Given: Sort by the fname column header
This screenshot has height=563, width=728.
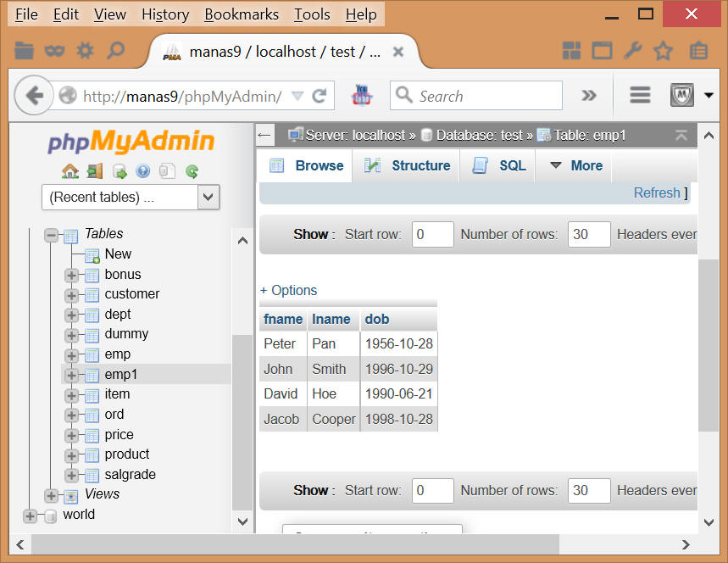Looking at the screenshot, I should click(283, 319).
